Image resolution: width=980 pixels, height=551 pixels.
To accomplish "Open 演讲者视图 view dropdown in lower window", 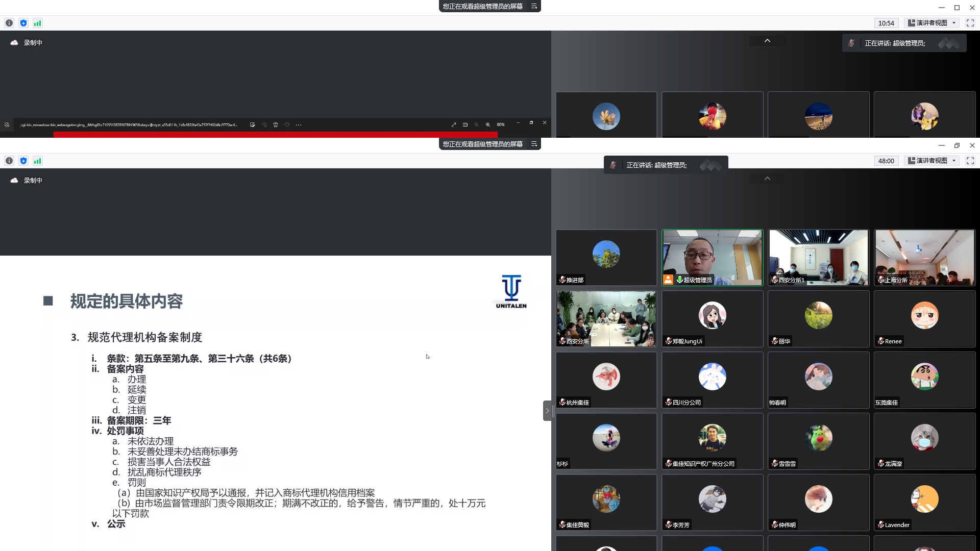I will 933,161.
